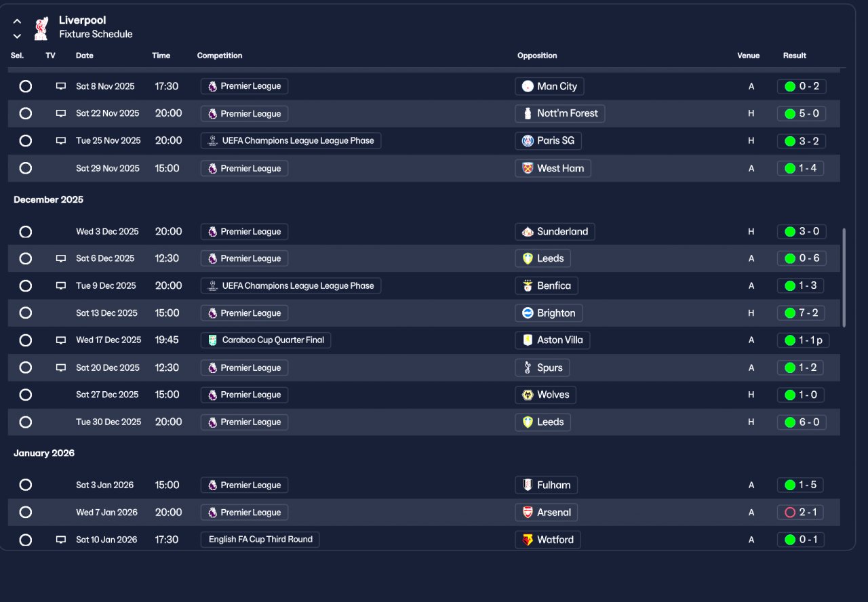
Task: Open the Sunderland opposition link
Action: (555, 231)
